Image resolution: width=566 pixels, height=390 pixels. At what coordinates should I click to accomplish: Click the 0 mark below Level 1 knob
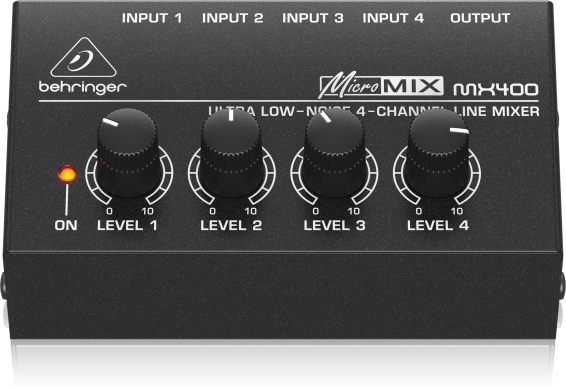[109, 211]
